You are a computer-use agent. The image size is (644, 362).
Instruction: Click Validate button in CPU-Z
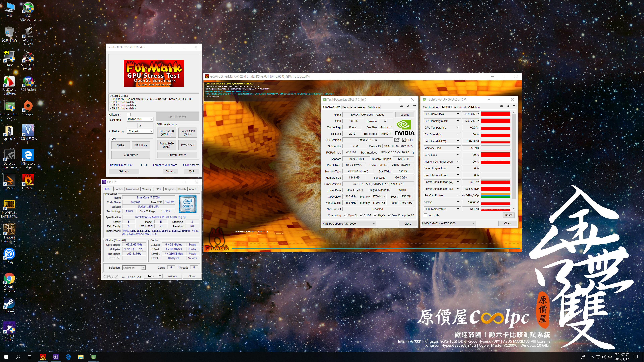tap(172, 276)
